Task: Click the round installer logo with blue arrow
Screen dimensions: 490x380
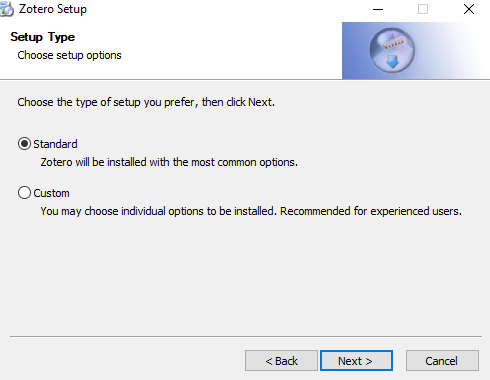Action: (x=392, y=50)
